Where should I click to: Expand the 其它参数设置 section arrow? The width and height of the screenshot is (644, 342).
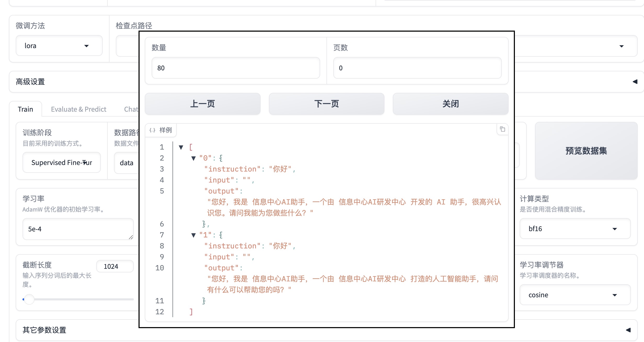click(628, 330)
